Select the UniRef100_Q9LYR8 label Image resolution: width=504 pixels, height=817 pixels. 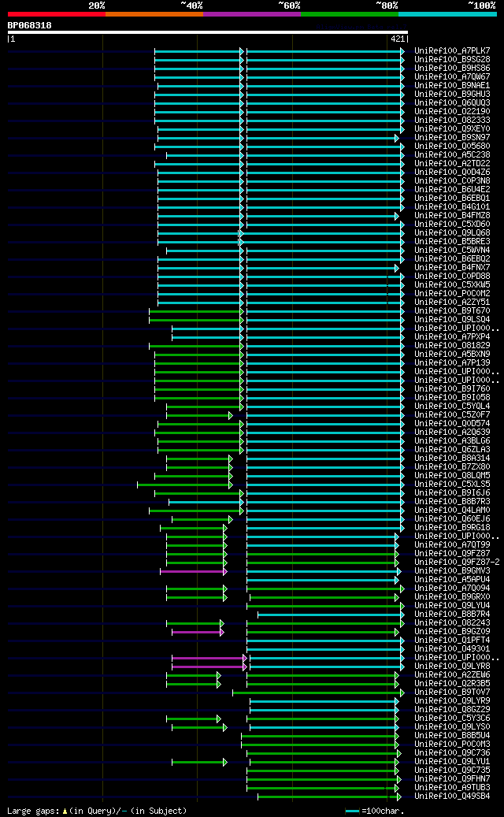tap(452, 666)
